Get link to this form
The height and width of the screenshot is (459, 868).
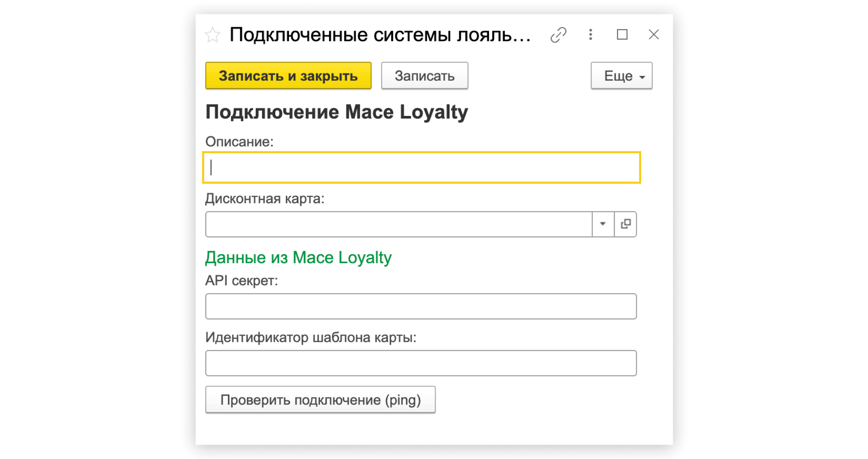[x=558, y=35]
